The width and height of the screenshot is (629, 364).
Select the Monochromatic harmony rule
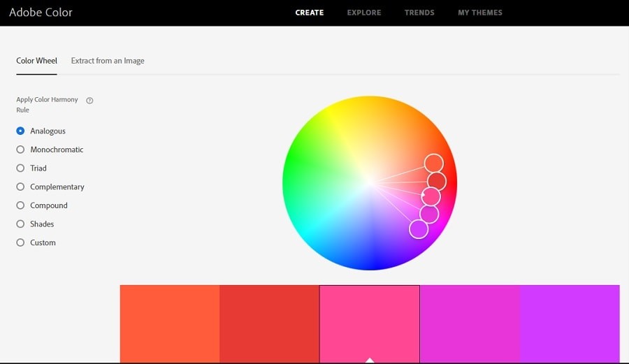tap(50, 150)
